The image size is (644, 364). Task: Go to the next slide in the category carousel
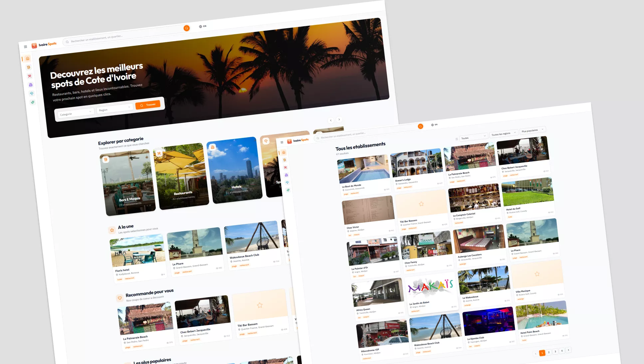coord(339,119)
